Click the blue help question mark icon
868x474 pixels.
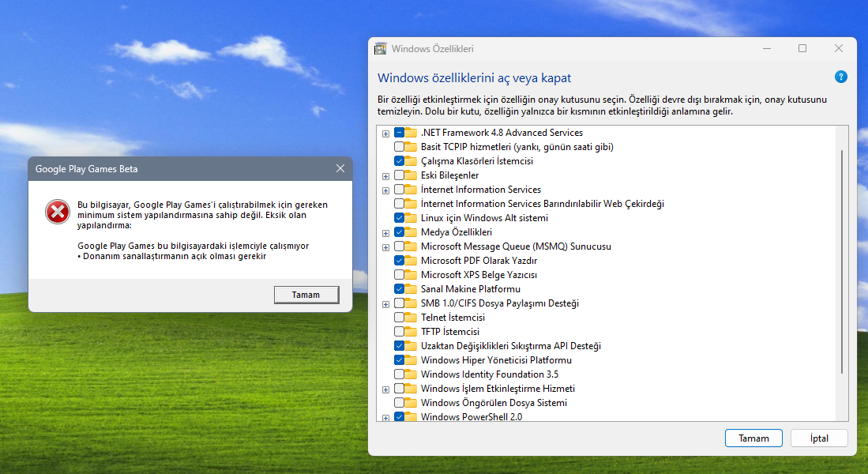click(x=840, y=77)
